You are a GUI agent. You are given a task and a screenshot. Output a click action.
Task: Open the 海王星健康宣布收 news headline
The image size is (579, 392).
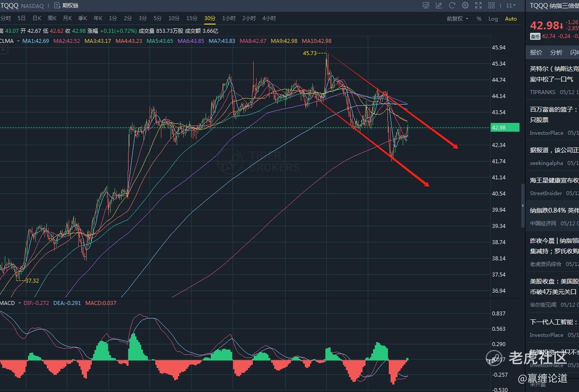pyautogui.click(x=555, y=180)
